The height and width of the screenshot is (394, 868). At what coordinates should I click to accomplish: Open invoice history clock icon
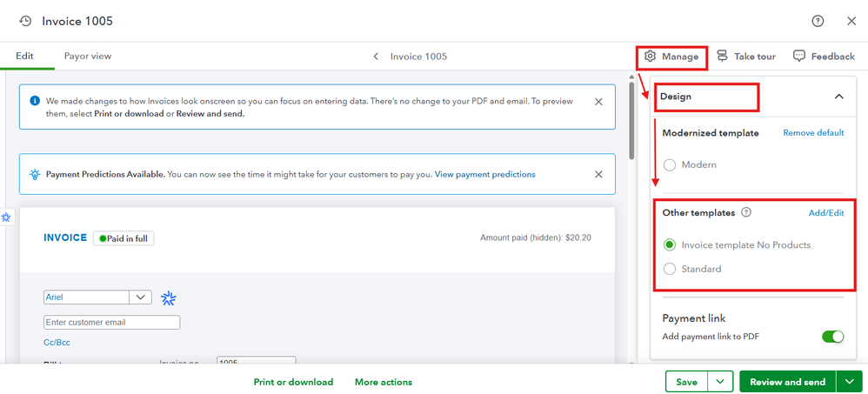click(25, 21)
